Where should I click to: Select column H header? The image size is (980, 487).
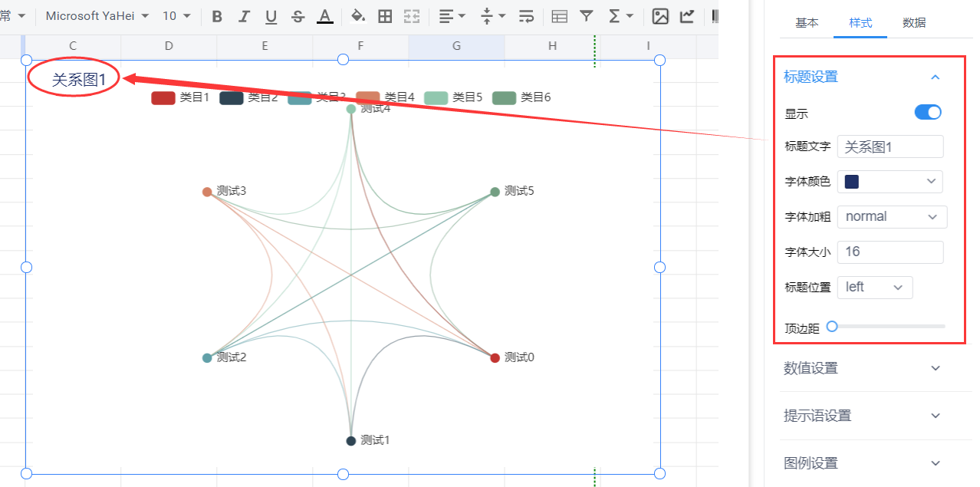click(x=552, y=47)
